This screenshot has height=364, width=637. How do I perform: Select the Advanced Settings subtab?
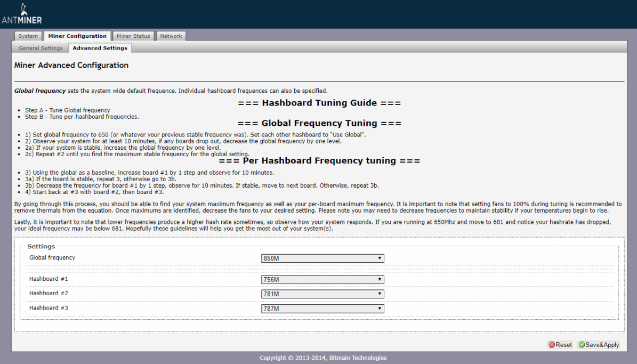[x=100, y=48]
